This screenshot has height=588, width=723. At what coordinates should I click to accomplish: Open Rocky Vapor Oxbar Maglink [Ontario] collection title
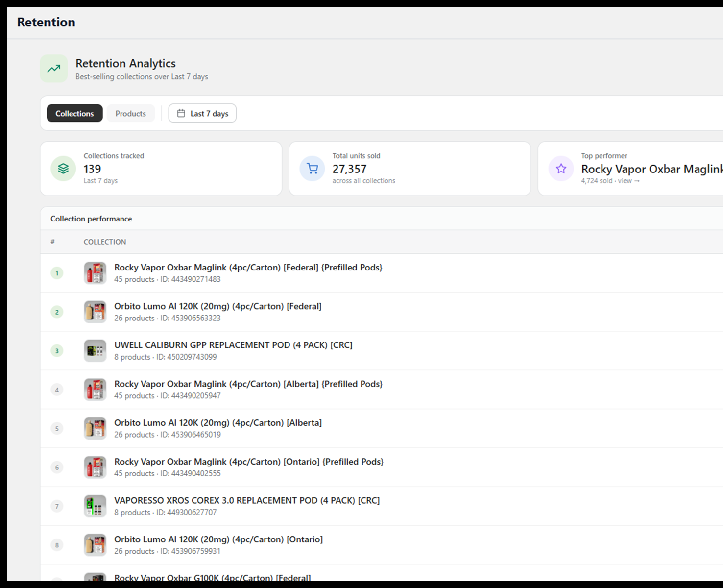click(x=249, y=462)
